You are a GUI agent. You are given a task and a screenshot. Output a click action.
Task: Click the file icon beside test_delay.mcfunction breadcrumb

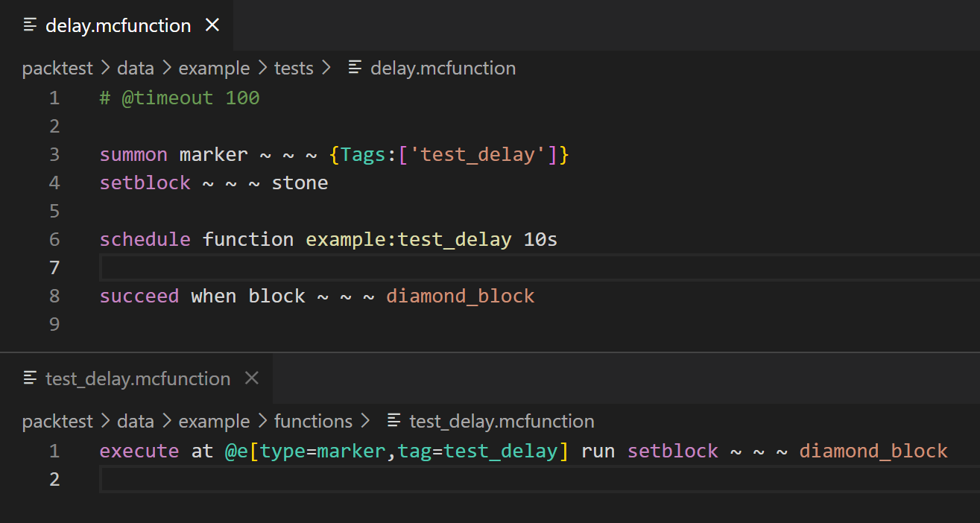393,421
